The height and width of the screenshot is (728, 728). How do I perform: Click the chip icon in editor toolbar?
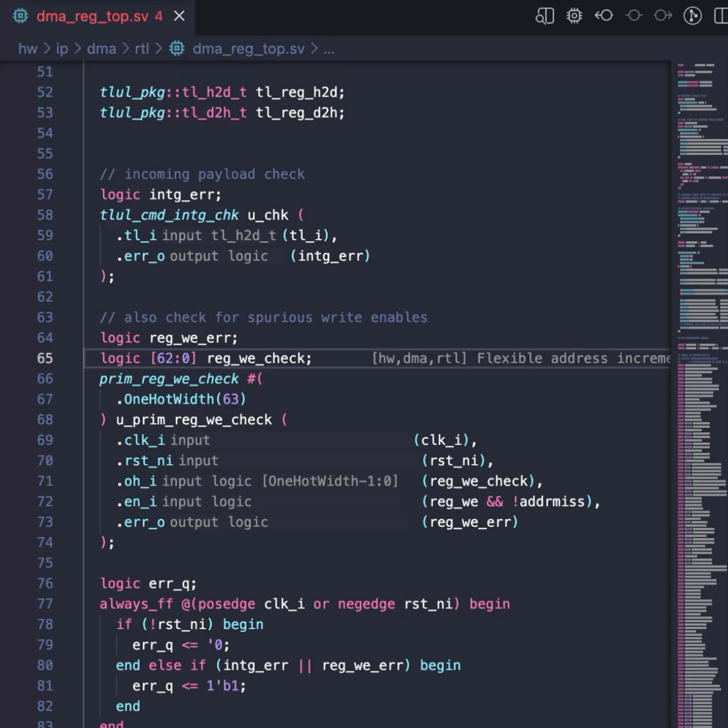(574, 16)
